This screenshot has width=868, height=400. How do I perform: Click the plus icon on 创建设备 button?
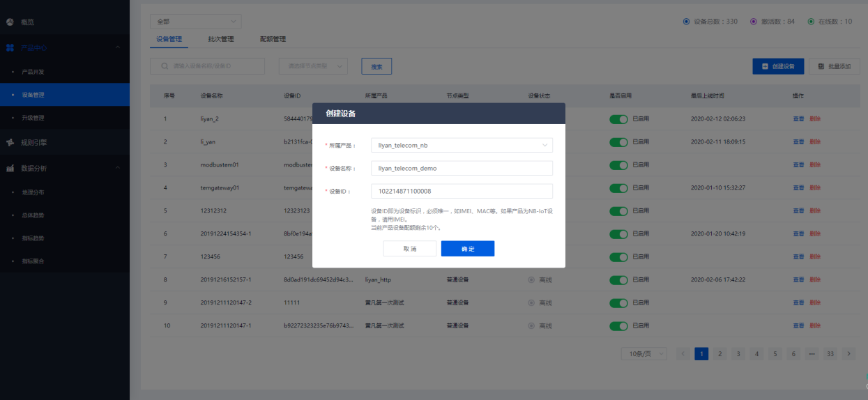pos(765,66)
